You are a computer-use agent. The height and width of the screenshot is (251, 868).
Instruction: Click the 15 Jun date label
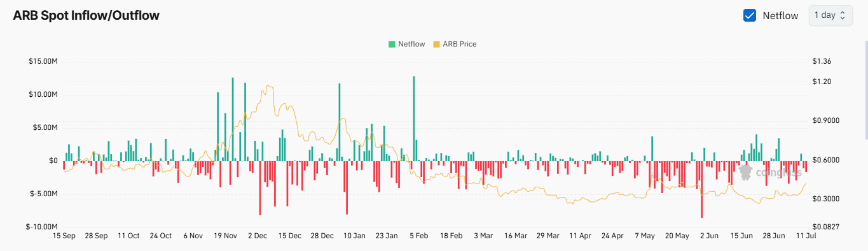pos(741,236)
